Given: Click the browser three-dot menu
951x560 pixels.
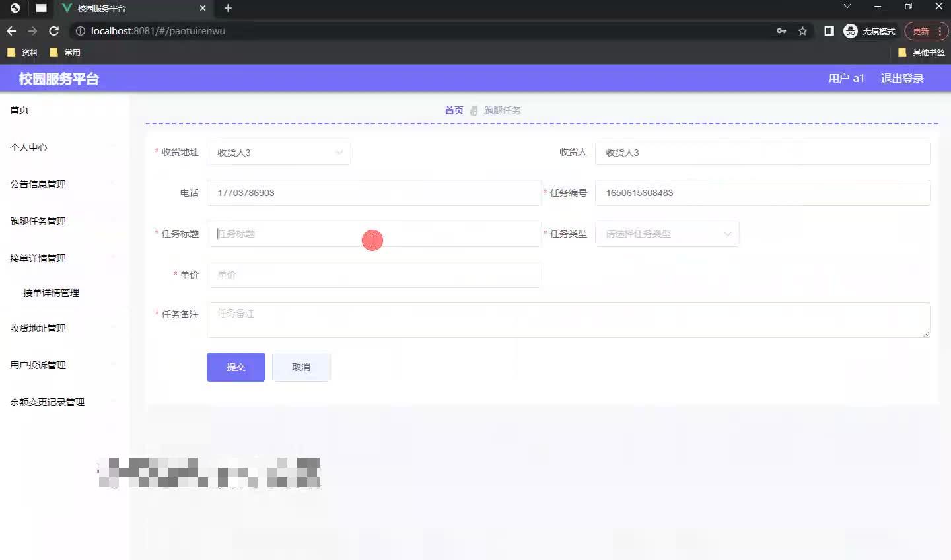Looking at the screenshot, I should click(x=939, y=31).
